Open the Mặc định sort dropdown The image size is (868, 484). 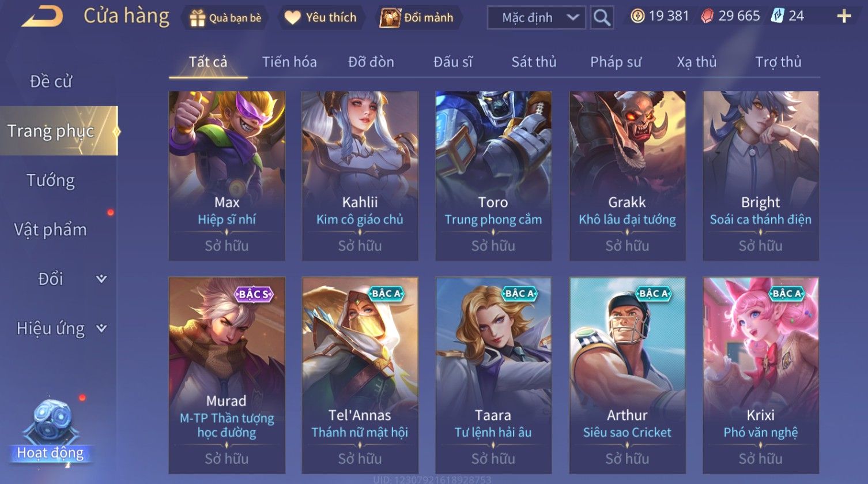click(537, 18)
